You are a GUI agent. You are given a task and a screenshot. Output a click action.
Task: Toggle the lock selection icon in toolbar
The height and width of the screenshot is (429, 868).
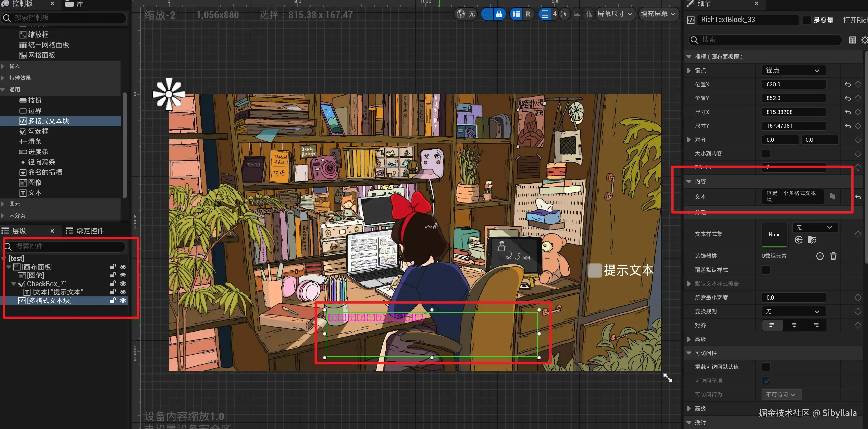(499, 14)
